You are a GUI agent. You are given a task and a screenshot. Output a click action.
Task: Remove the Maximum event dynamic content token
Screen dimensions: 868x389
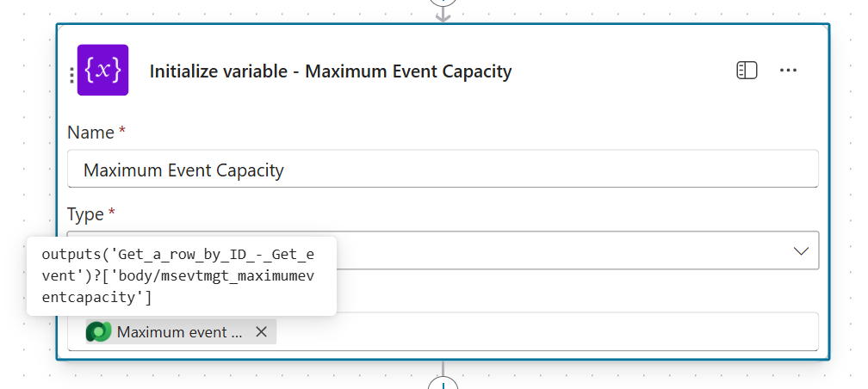[x=261, y=332]
